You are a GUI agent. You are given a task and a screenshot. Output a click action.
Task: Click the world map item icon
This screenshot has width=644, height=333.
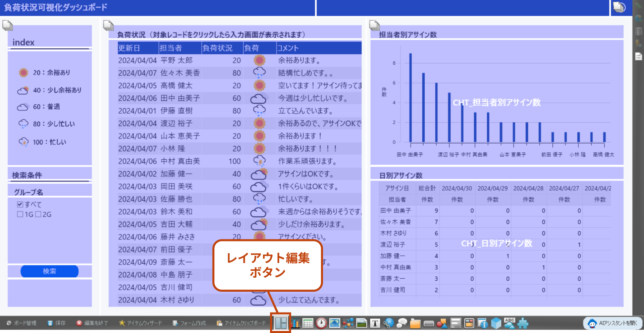335,323
